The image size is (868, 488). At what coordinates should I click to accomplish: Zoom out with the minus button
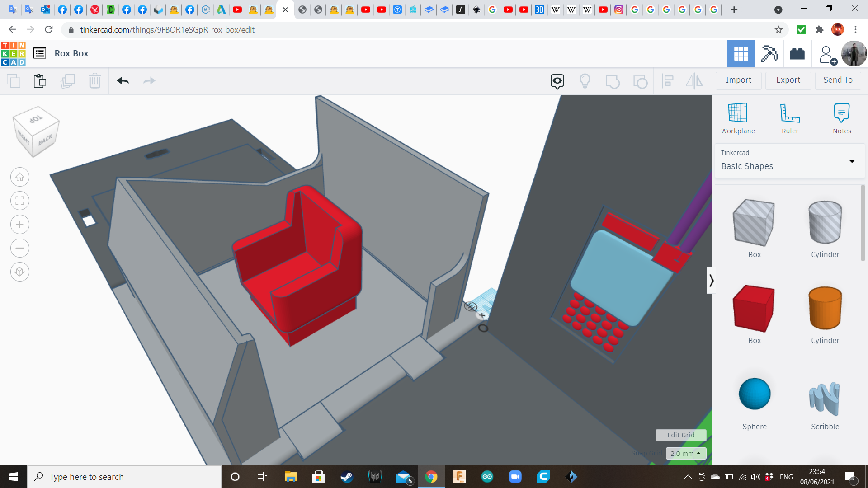click(x=20, y=248)
